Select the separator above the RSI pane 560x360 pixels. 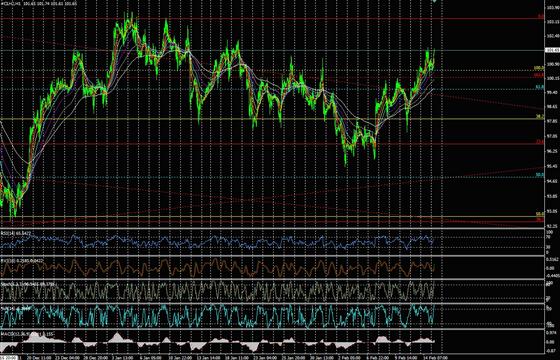(271, 229)
